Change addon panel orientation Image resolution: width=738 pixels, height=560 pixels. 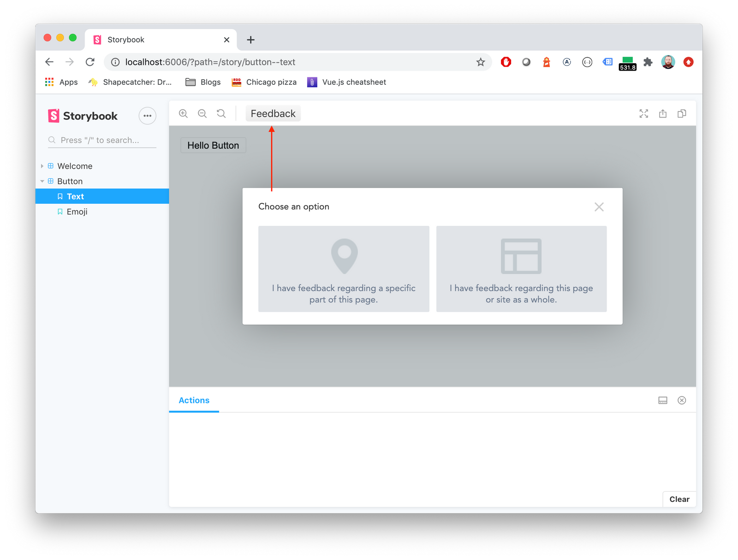tap(663, 400)
